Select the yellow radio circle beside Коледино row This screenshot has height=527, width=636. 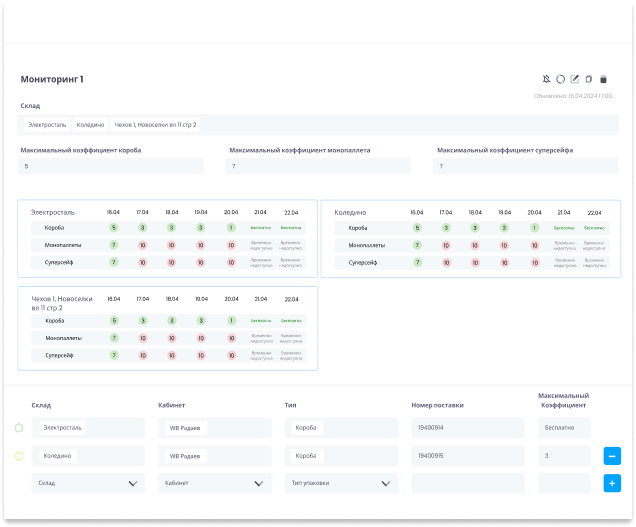[x=18, y=456]
